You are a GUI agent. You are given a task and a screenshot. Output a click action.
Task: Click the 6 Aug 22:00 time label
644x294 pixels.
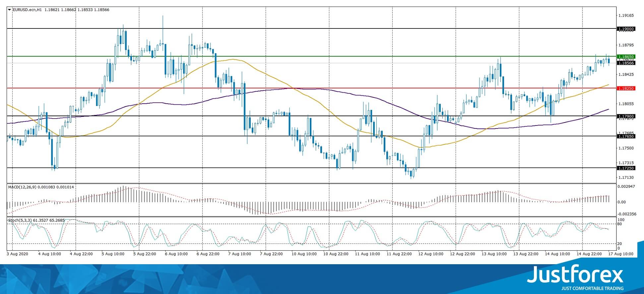point(208,254)
